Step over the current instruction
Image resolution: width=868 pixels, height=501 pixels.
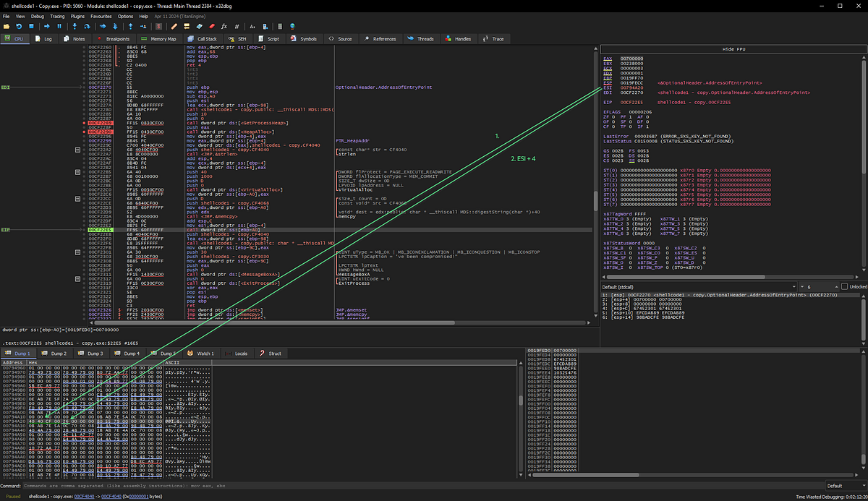(88, 26)
